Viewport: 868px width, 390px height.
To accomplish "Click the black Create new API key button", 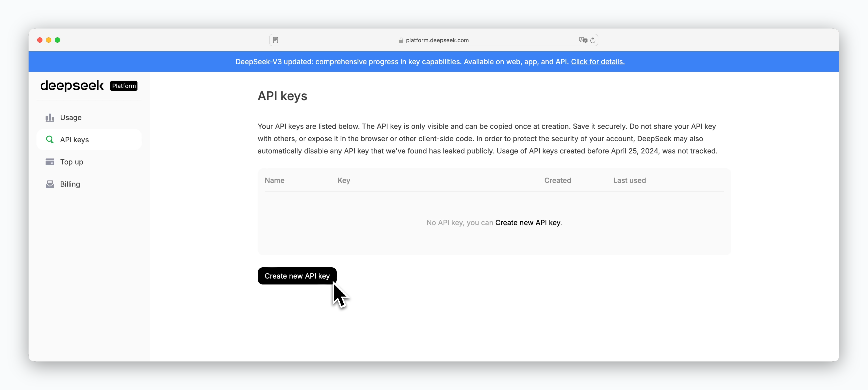I will click(297, 276).
